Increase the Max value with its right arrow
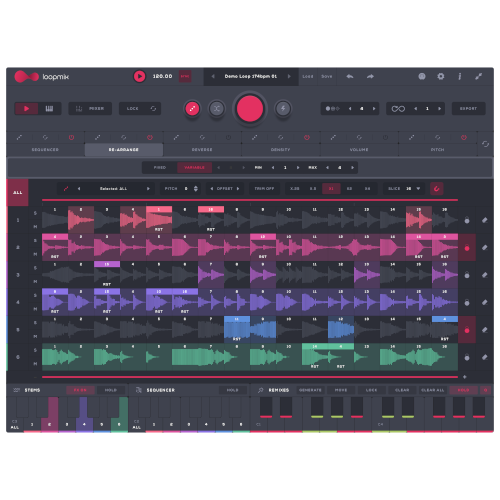 (x=352, y=167)
